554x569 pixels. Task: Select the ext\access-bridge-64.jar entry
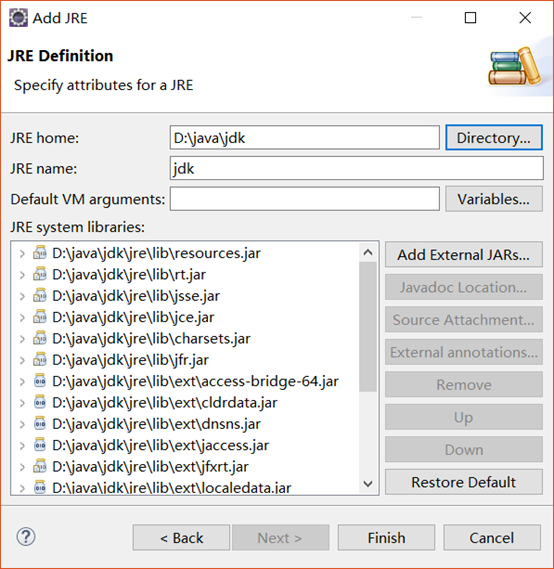coord(195,382)
